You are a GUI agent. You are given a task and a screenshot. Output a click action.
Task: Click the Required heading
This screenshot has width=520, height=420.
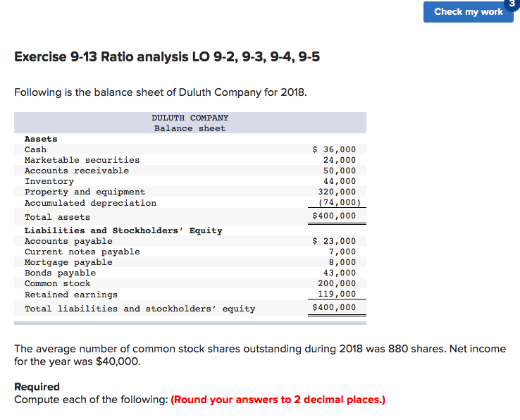pos(37,387)
